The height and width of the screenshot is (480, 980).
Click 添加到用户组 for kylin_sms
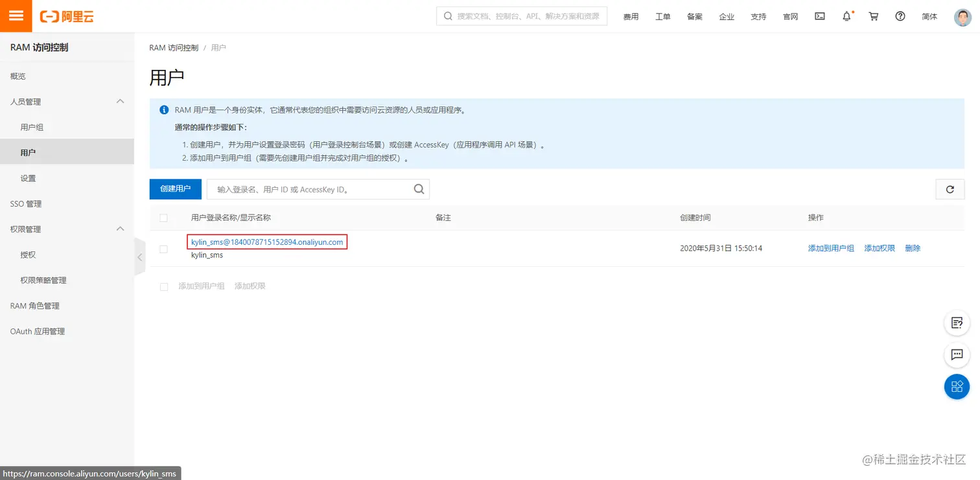[831, 248]
